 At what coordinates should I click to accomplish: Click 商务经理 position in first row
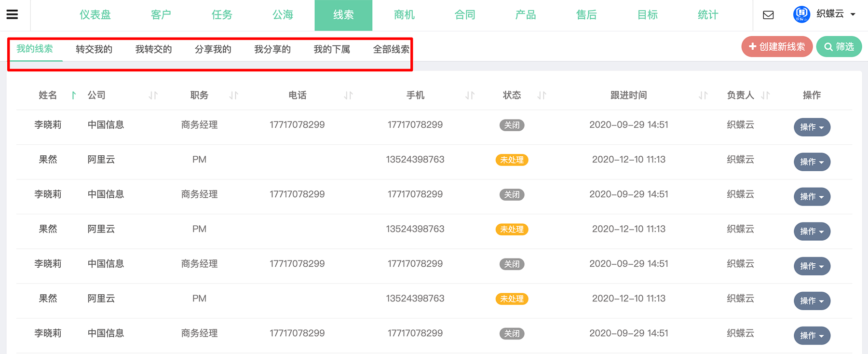coord(199,125)
